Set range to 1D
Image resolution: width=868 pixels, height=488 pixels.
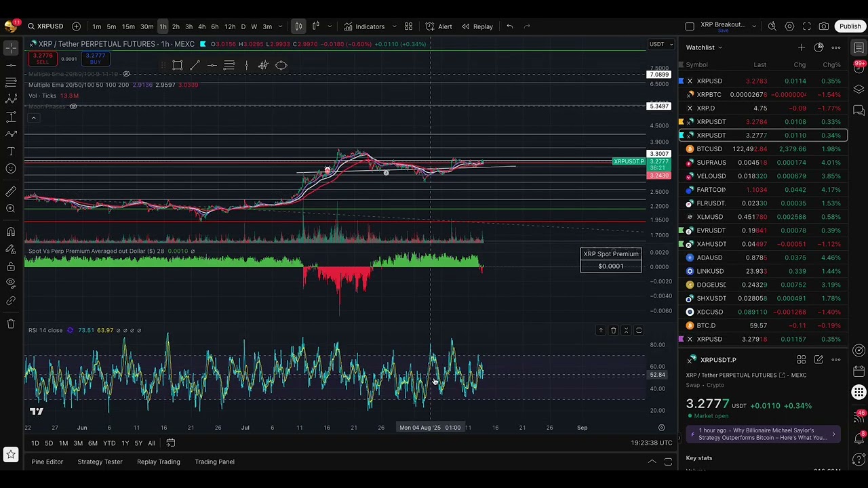pos(35,443)
